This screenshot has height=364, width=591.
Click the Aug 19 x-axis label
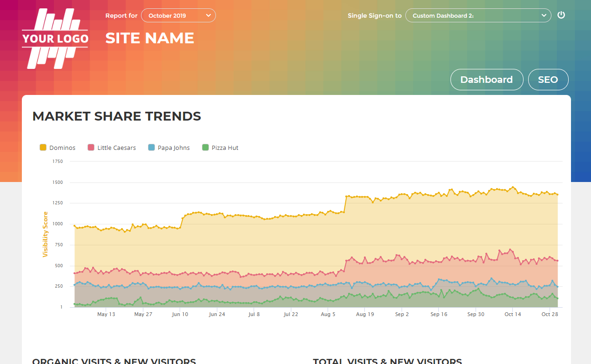[365, 314]
